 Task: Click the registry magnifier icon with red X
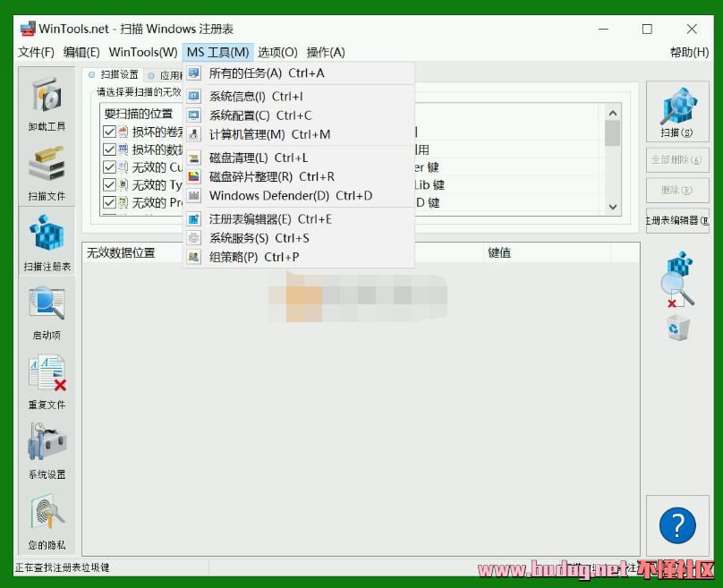[678, 279]
